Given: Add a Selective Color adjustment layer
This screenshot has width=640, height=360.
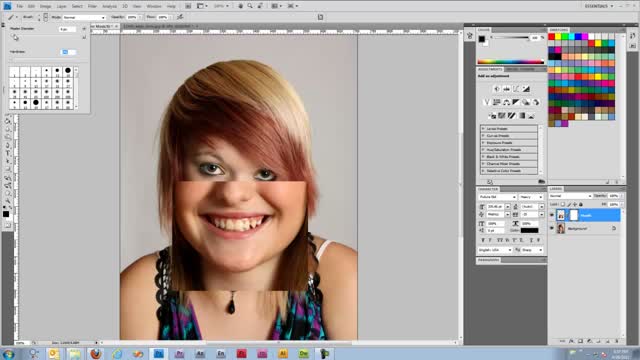Looking at the screenshot, I should pos(531,116).
